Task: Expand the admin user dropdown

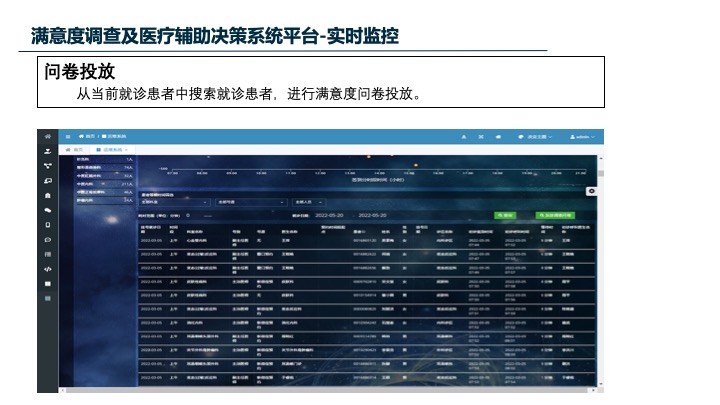Action: point(582,137)
